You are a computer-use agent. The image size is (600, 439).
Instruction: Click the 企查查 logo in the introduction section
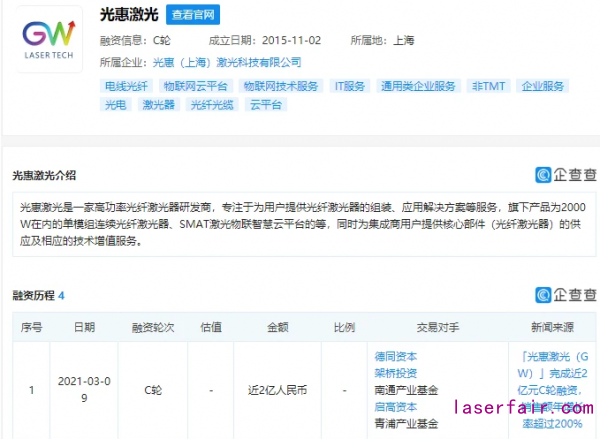pos(566,175)
